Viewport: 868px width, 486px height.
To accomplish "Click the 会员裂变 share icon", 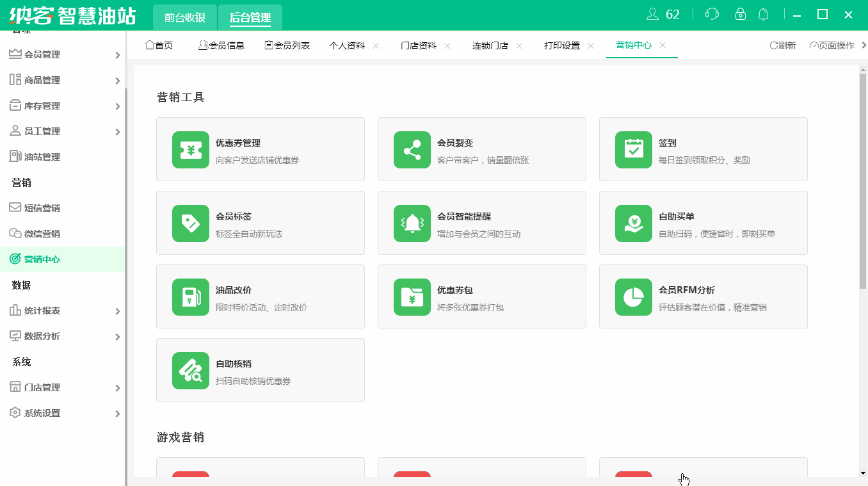I will click(412, 149).
